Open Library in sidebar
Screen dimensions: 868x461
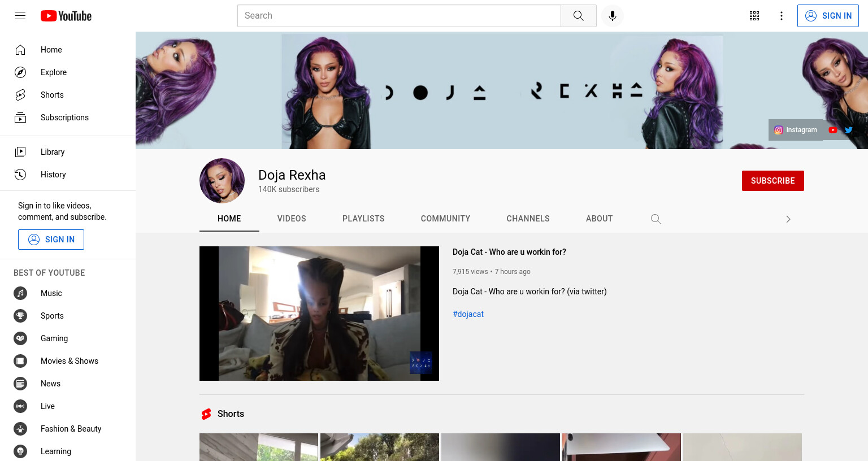68,152
